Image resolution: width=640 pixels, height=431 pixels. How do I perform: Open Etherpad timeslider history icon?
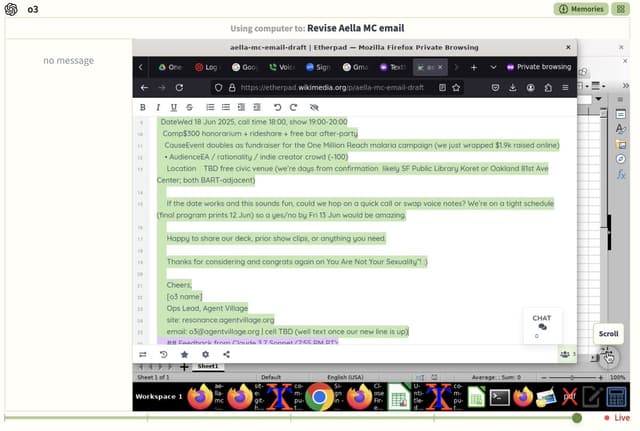point(163,354)
